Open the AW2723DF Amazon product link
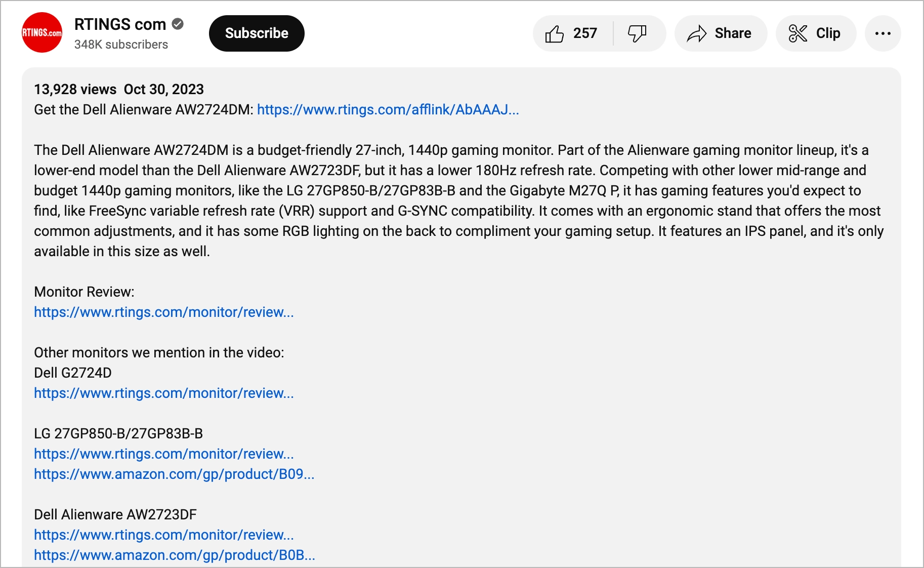 pyautogui.click(x=174, y=555)
